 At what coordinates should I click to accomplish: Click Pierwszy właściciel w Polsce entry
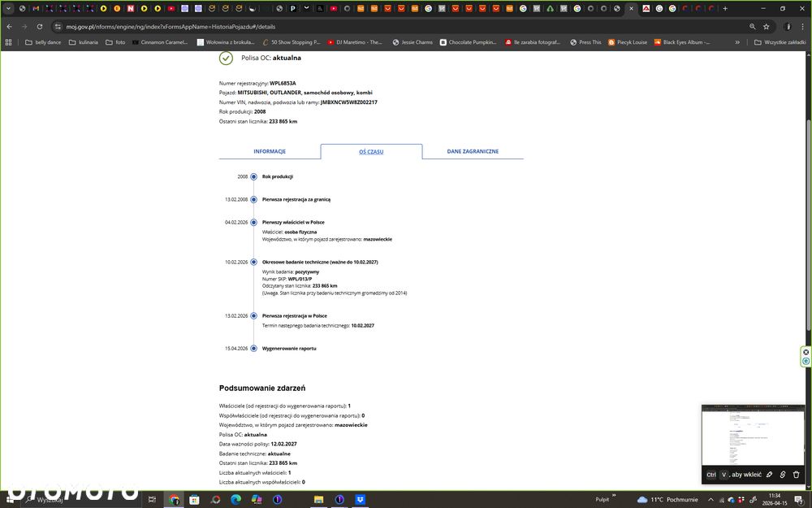(x=293, y=223)
